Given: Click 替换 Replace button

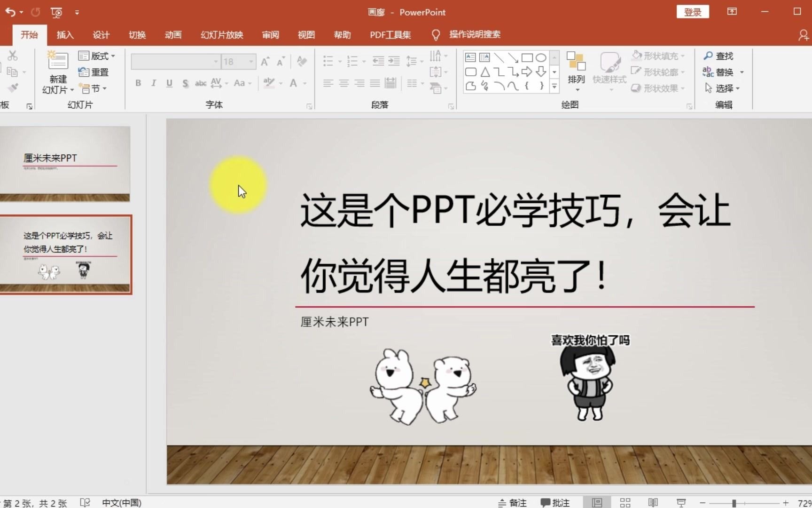Looking at the screenshot, I should coord(718,72).
